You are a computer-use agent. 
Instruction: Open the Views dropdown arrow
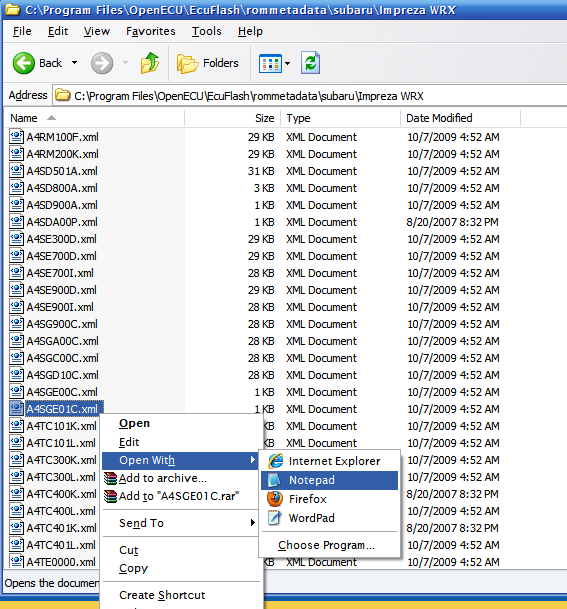(287, 63)
